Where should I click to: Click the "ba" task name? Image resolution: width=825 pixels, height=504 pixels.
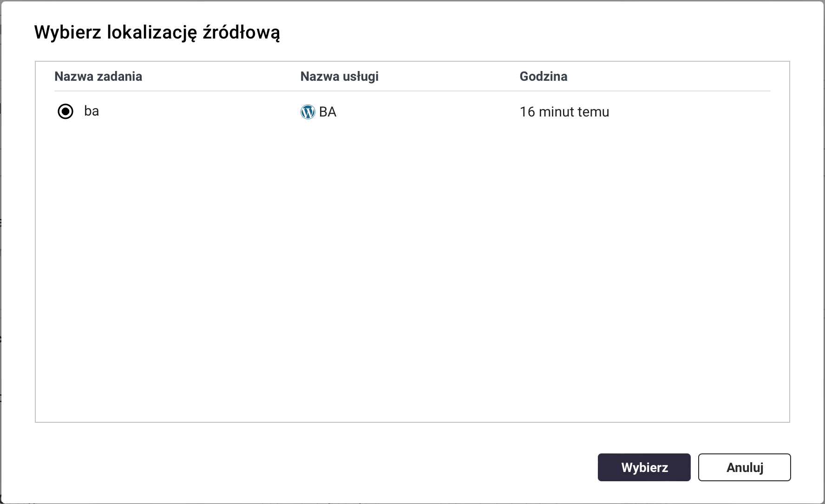click(x=92, y=111)
